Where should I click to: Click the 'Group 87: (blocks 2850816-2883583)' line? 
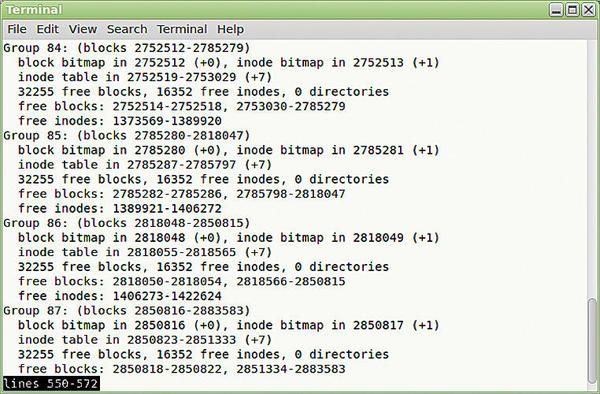tap(127, 311)
